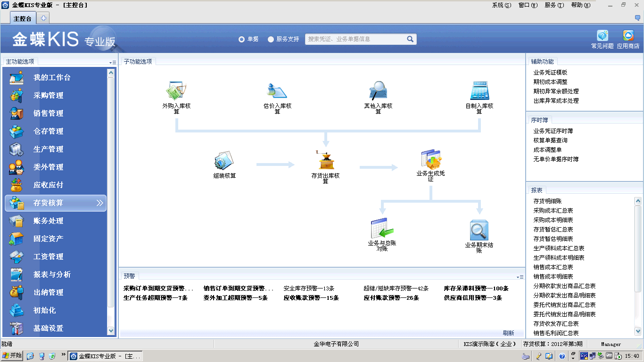Click sidebar scrollbar up arrow

(x=111, y=73)
